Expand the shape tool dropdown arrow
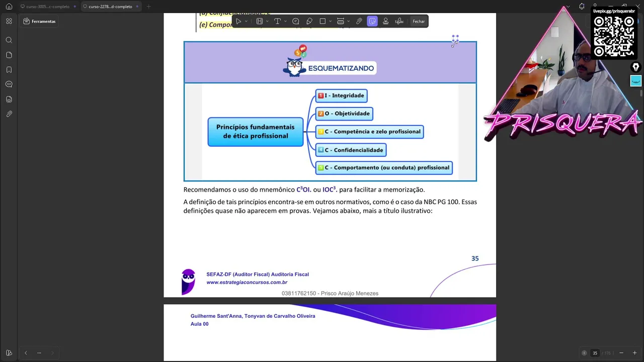 330,21
